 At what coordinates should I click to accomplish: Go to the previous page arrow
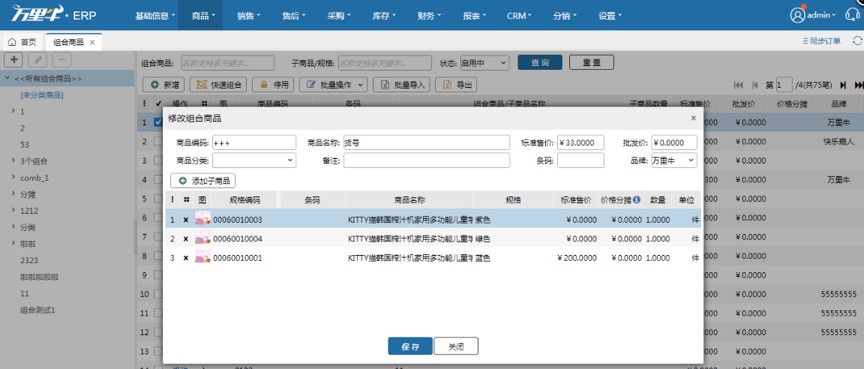[x=754, y=85]
